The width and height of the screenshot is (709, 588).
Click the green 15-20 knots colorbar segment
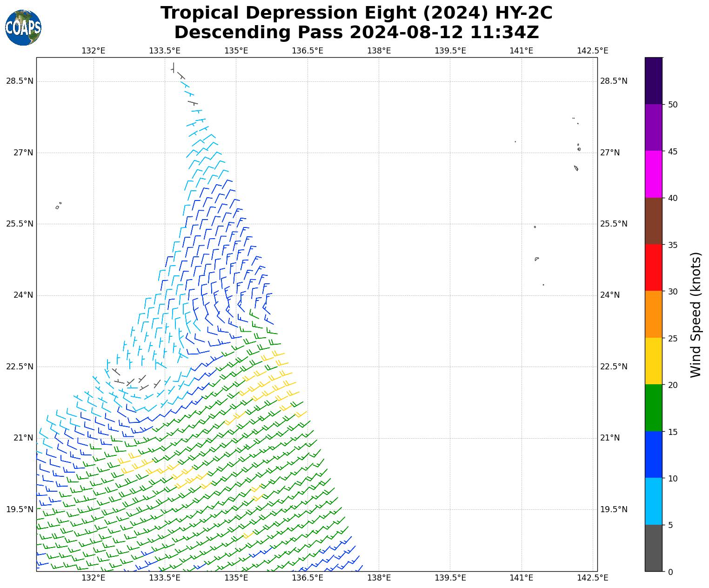pyautogui.click(x=653, y=408)
